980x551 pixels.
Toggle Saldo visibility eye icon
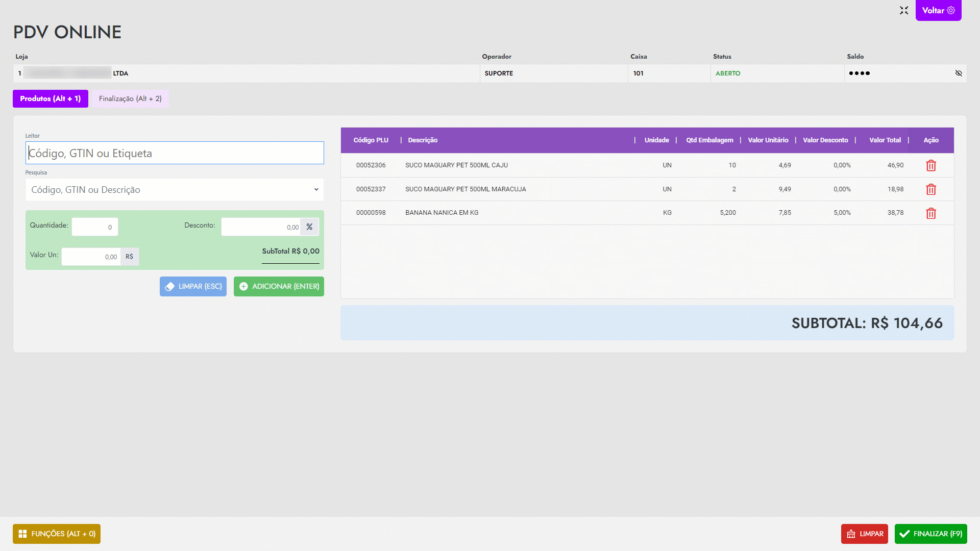(959, 73)
